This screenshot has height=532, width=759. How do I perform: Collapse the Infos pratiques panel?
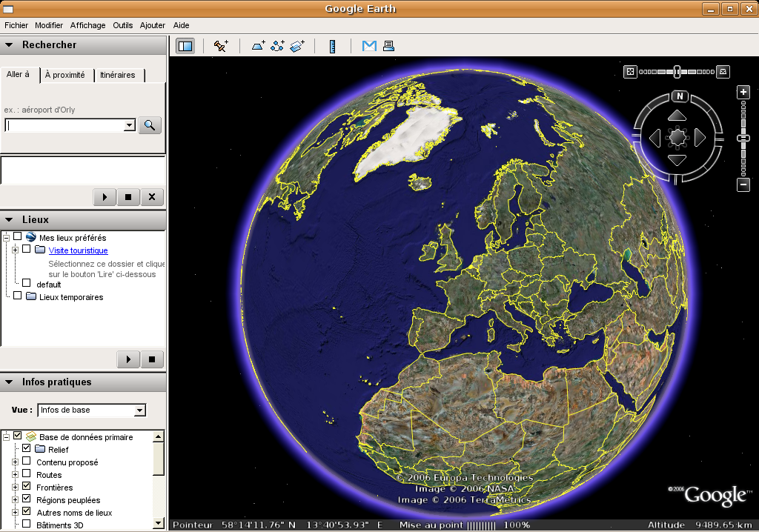9,382
